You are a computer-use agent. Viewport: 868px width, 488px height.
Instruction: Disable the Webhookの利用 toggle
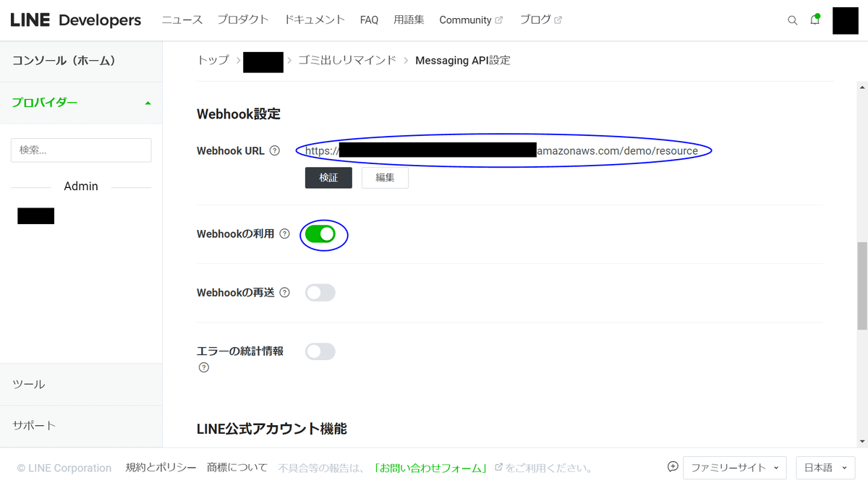[323, 234]
